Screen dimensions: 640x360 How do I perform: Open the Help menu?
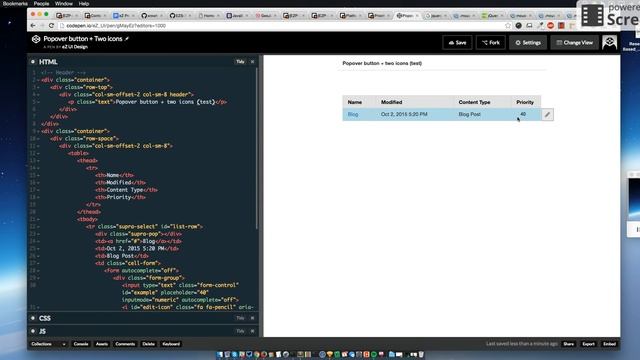[x=84, y=3]
